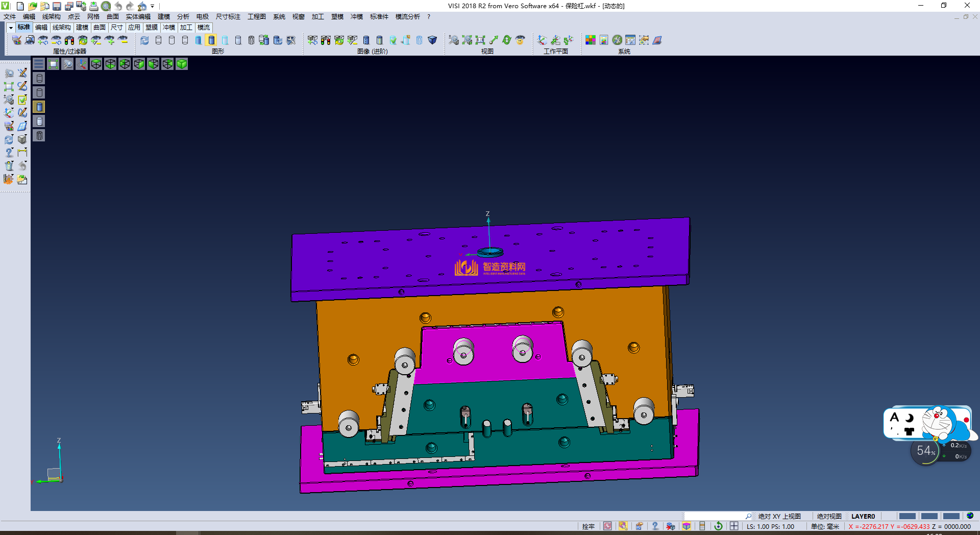Toggle the highlighted cylinder in left view strip
980x535 pixels.
point(39,107)
